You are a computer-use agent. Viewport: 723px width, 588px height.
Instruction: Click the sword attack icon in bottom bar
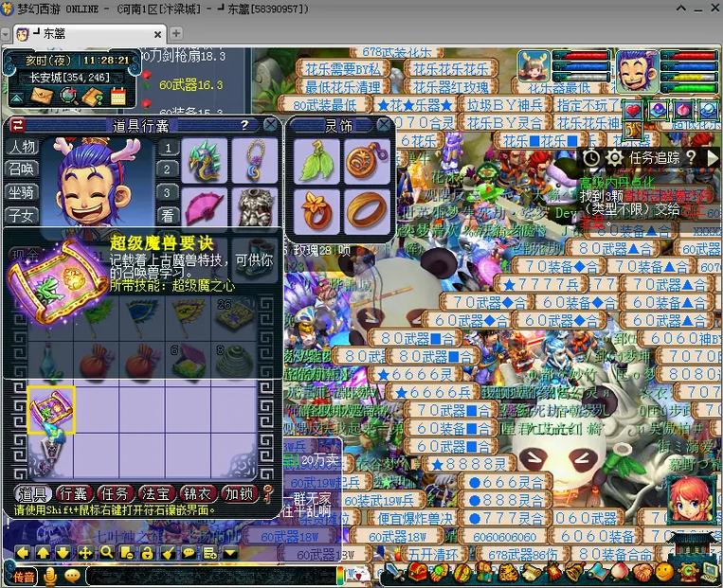(392, 573)
